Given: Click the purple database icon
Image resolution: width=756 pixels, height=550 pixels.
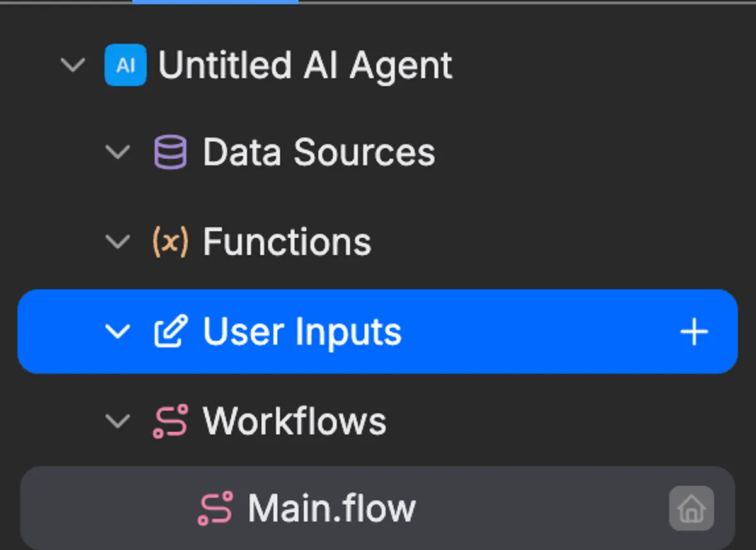Looking at the screenshot, I should pyautogui.click(x=170, y=152).
